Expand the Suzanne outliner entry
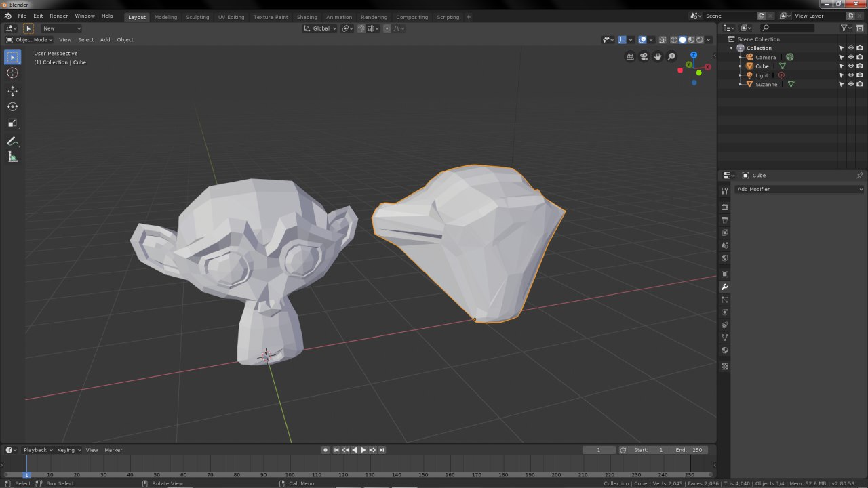Screen dimensions: 868x488 click(x=741, y=84)
